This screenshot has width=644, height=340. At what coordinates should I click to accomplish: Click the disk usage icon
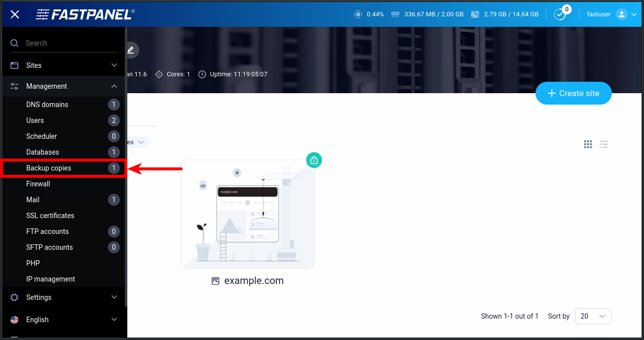pyautogui.click(x=475, y=14)
